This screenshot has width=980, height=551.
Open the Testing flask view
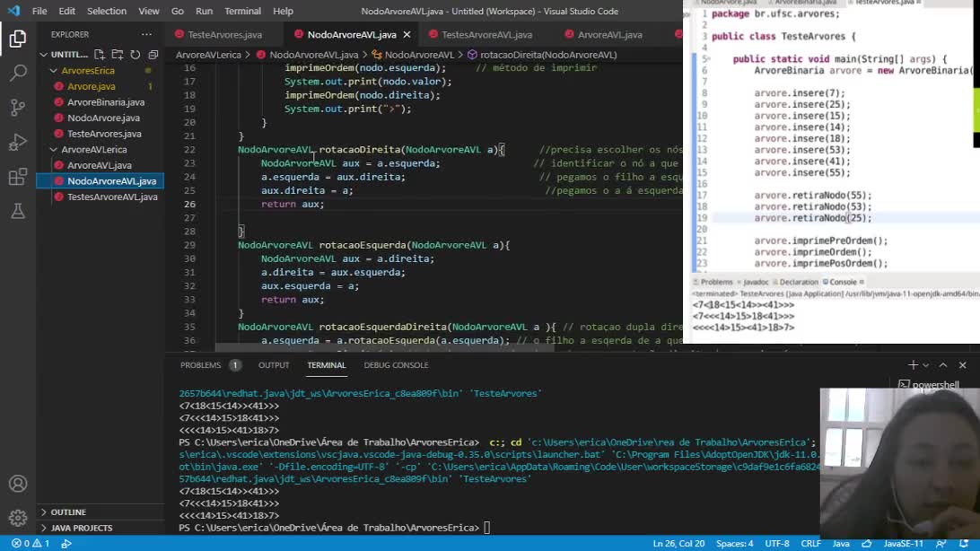18,211
